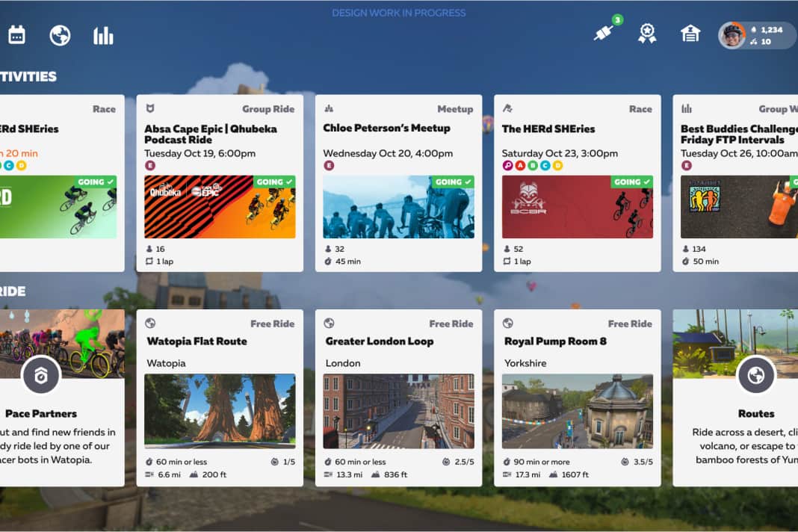The height and width of the screenshot is (532, 798).
Task: Toggle GOING on Absa Cape Epic ride
Action: point(274,182)
